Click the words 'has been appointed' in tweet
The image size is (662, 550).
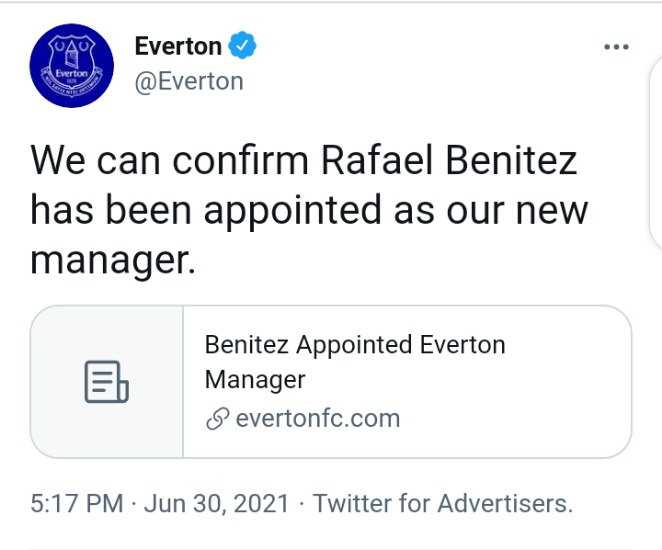coord(206,210)
